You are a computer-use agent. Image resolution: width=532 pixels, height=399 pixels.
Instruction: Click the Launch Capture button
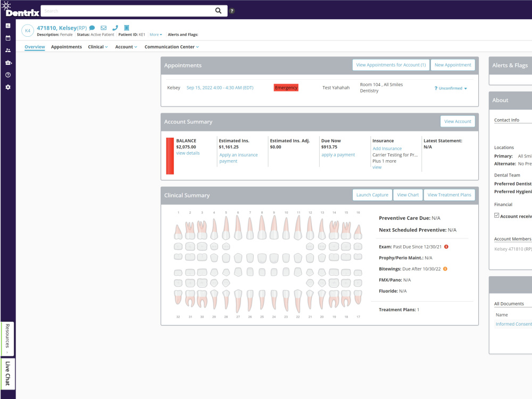pyautogui.click(x=372, y=195)
